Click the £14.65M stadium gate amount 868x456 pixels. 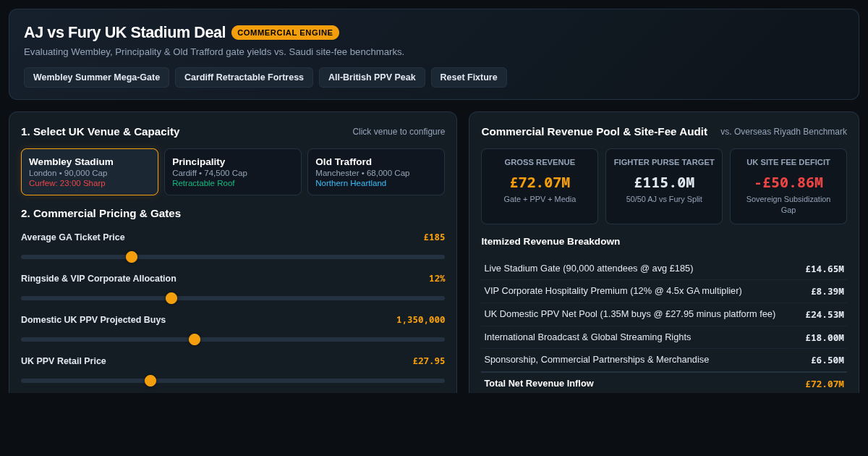(x=825, y=269)
